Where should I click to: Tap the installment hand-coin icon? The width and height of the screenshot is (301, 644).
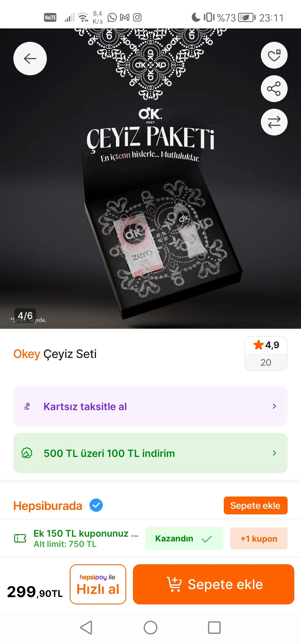tap(27, 406)
